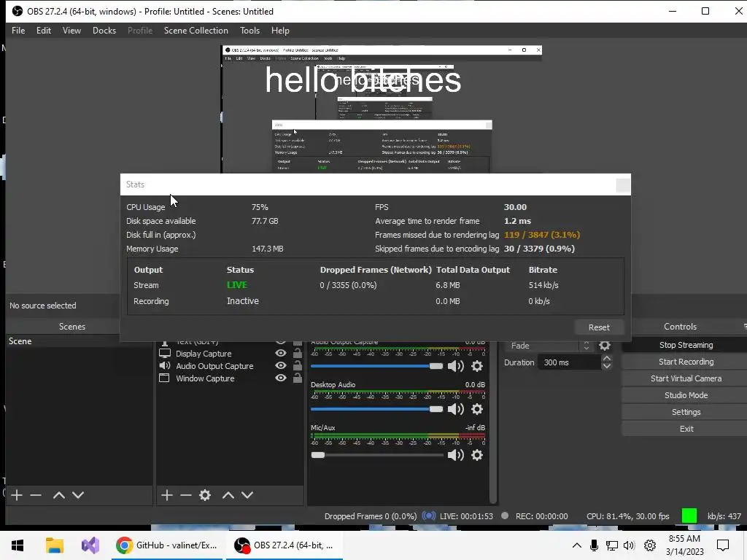The width and height of the screenshot is (747, 560).
Task: Click the Duration 300 ms field
Action: [x=569, y=362]
